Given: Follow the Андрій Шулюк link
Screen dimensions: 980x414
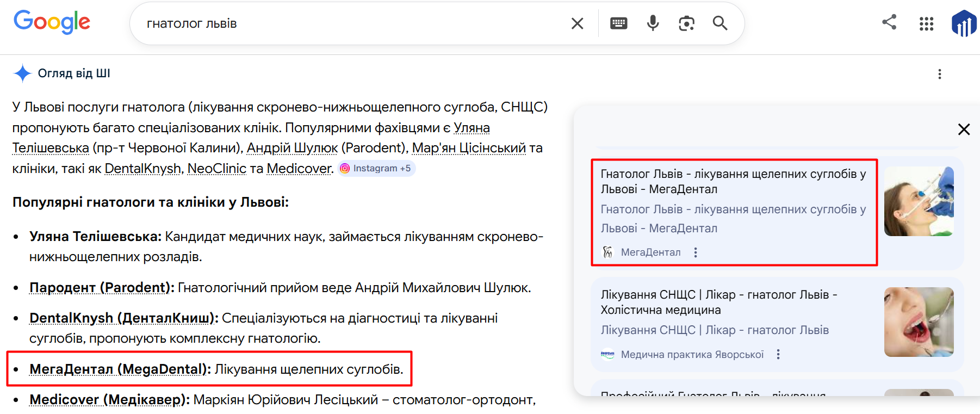Looking at the screenshot, I should (293, 148).
